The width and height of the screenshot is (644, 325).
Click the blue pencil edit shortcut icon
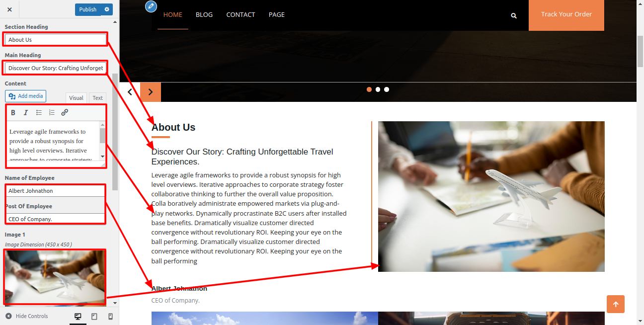tap(151, 6)
